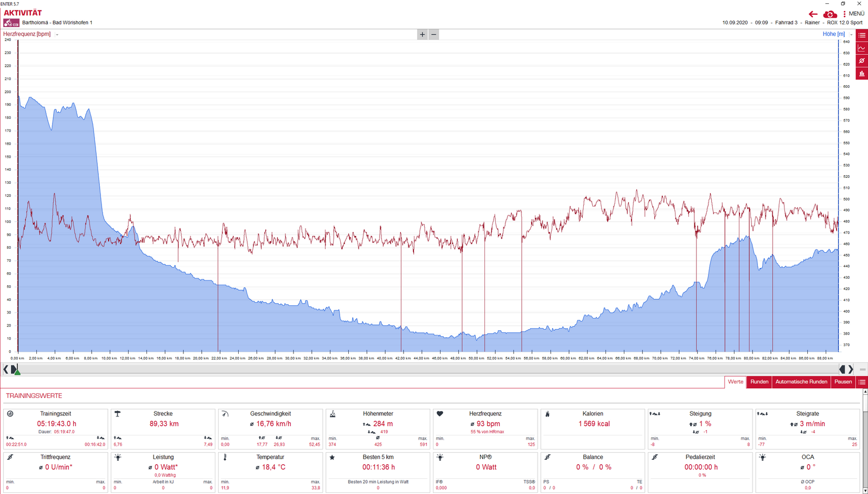The height and width of the screenshot is (494, 868).
Task: Open the Pausen tab
Action: coord(843,382)
